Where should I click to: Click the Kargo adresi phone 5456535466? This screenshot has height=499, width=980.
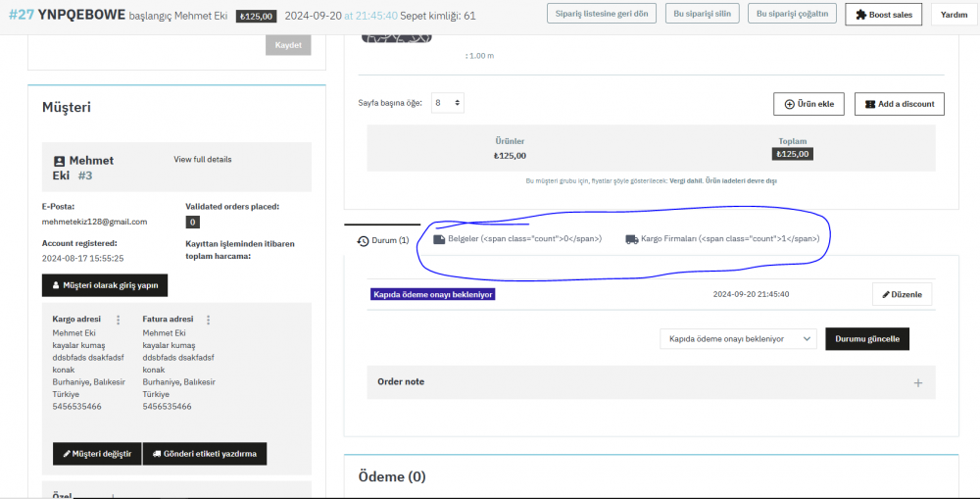pos(76,407)
